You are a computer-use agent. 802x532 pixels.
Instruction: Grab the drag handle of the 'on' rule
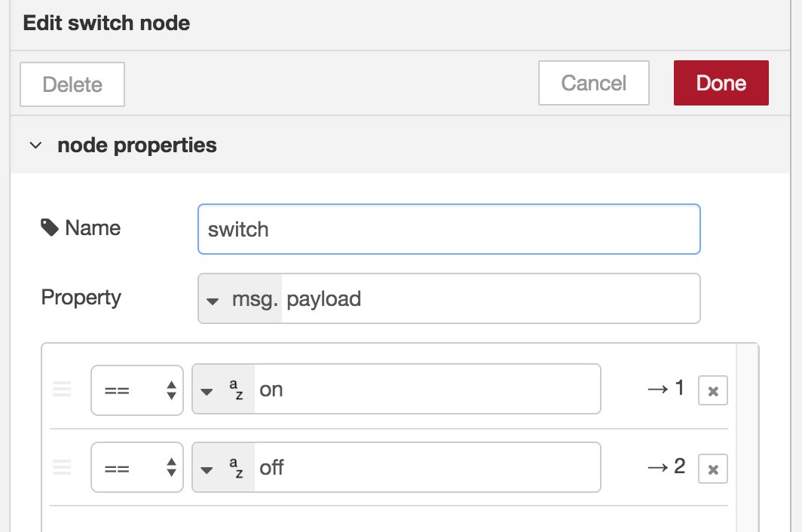point(62,390)
